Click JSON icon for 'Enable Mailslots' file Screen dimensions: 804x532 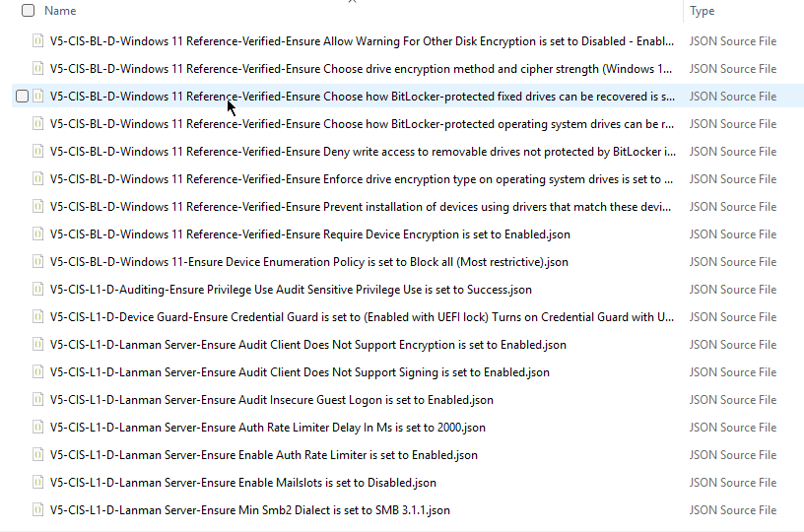[x=38, y=483]
